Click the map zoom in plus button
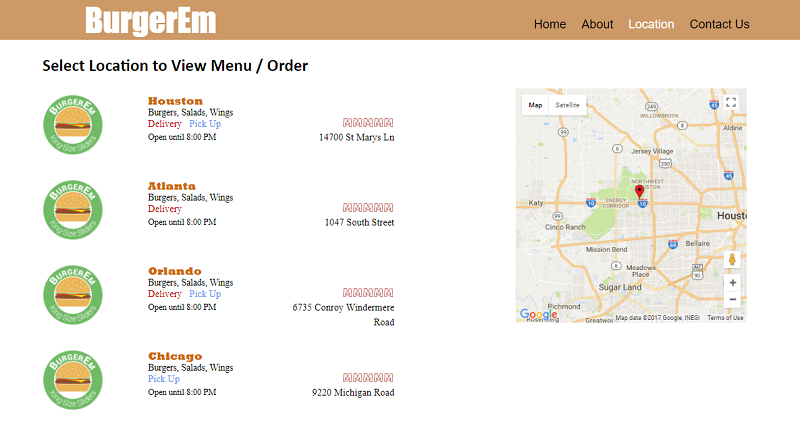The image size is (800, 430). click(x=732, y=283)
